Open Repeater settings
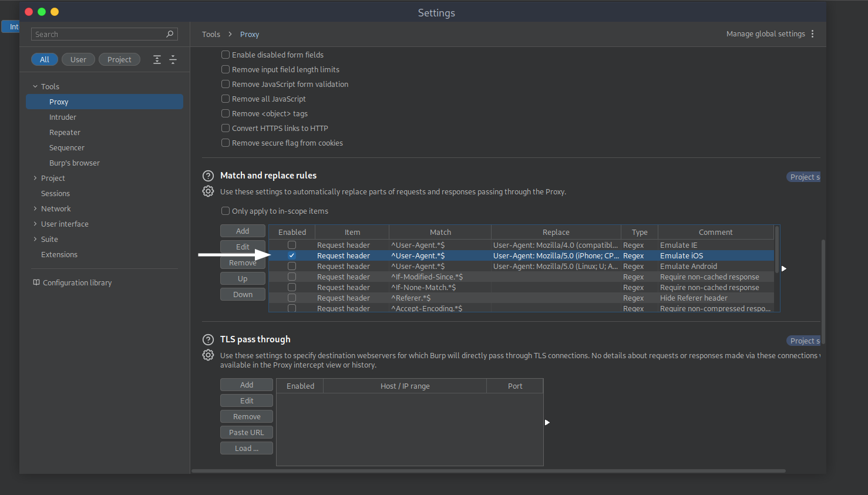868x495 pixels. coord(65,132)
